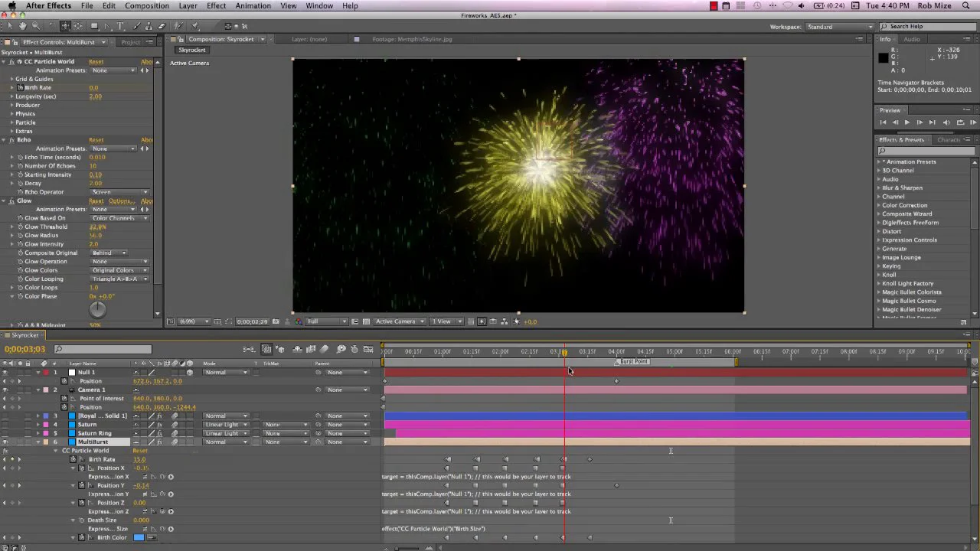Play the preview
980x551 pixels.
(x=907, y=122)
